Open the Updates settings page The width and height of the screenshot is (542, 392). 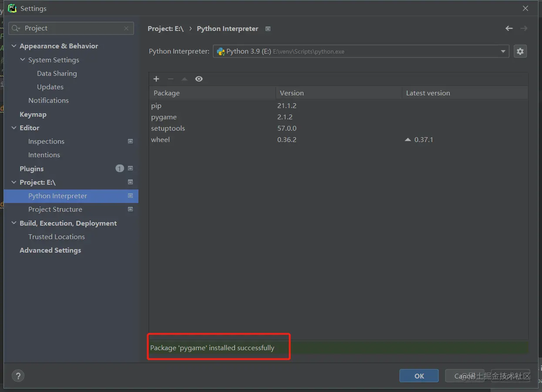pyautogui.click(x=50, y=87)
